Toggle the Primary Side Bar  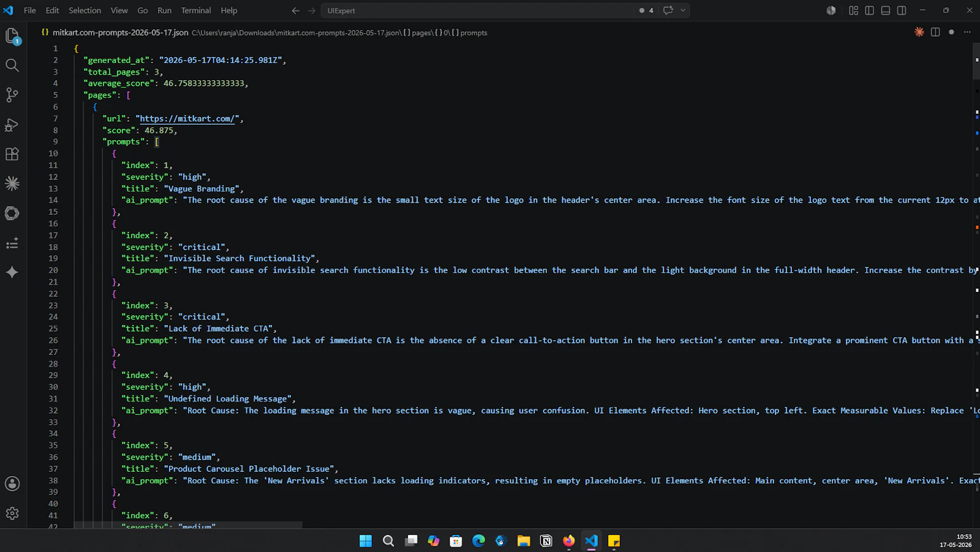point(870,10)
